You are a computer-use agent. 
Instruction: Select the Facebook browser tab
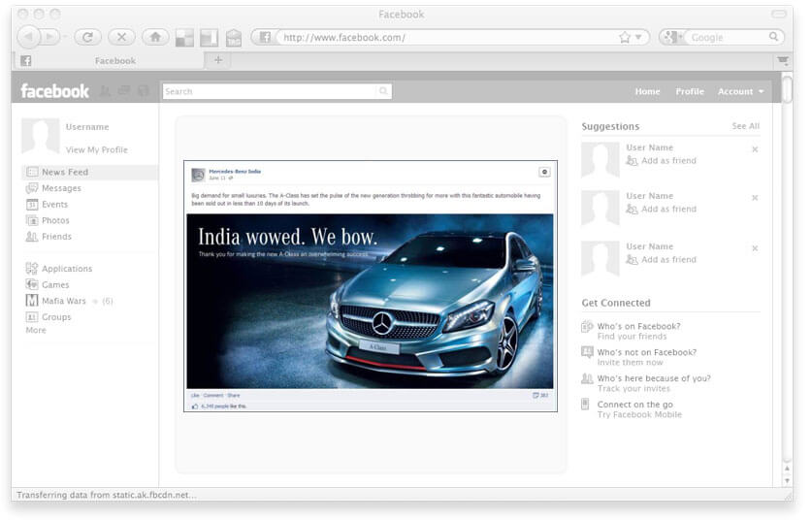click(109, 60)
